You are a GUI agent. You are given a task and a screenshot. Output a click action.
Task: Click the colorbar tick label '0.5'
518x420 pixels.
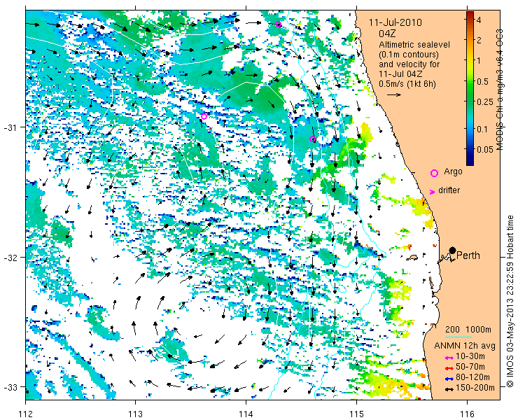click(x=483, y=81)
